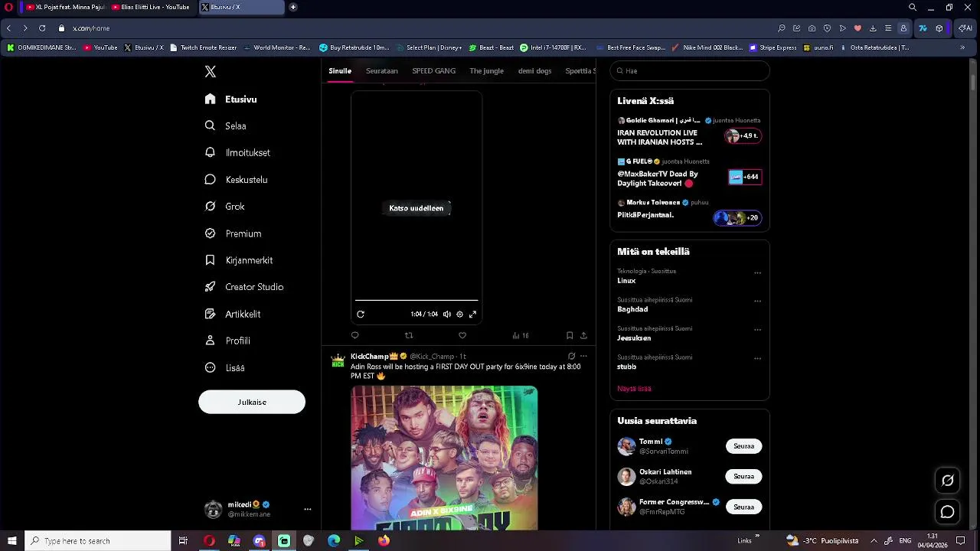Open Twitch Emote Resizer bookmark
The image size is (980, 551).
pyautogui.click(x=204, y=47)
